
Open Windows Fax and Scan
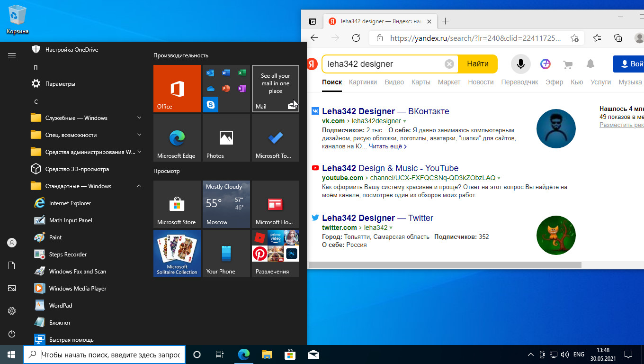tap(87, 272)
